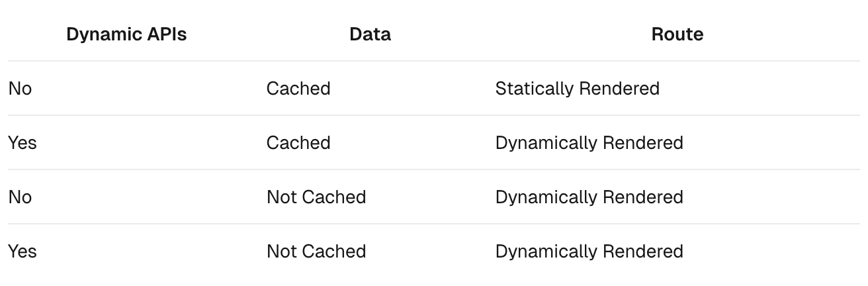Click 'No' in the Statically Rendered row
This screenshot has width=868, height=286.
tap(20, 89)
